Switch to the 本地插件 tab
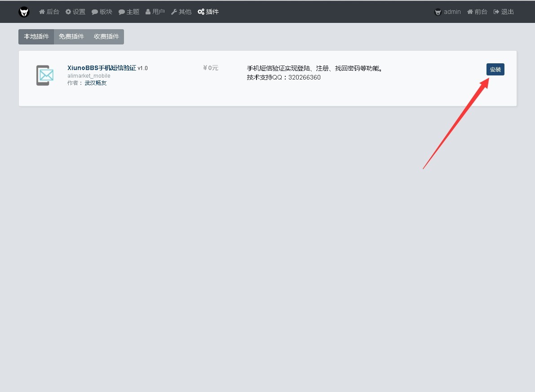Viewport: 535px width, 392px height. 36,36
